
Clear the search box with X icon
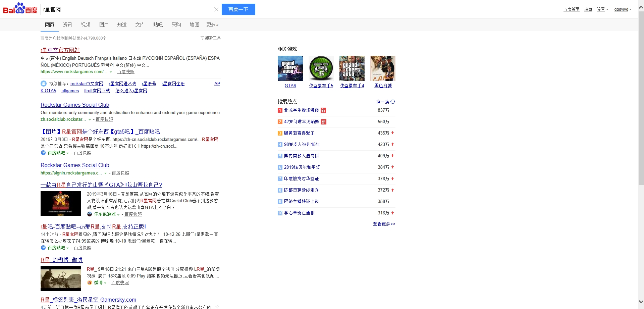(x=216, y=9)
